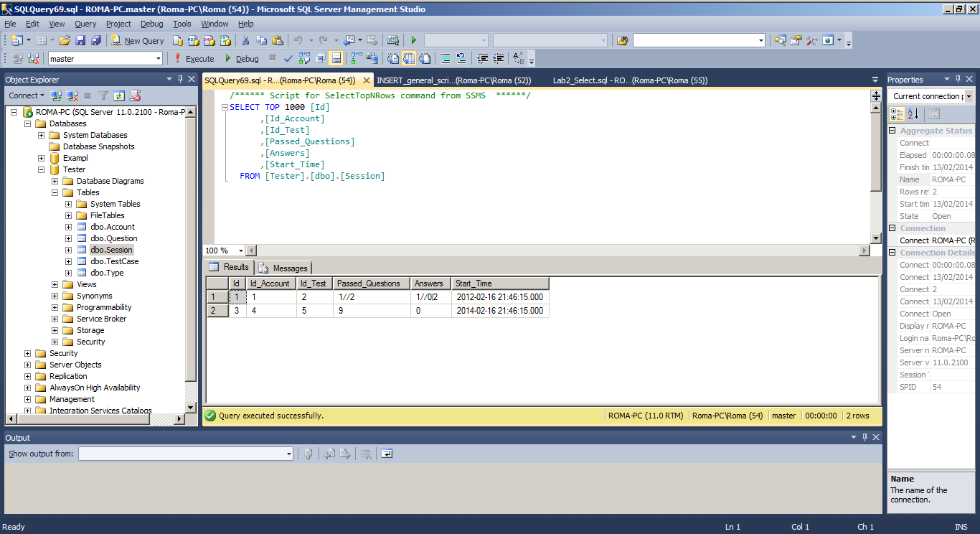Open the File menu
Viewport: 980px width, 534px height.
tap(10, 24)
